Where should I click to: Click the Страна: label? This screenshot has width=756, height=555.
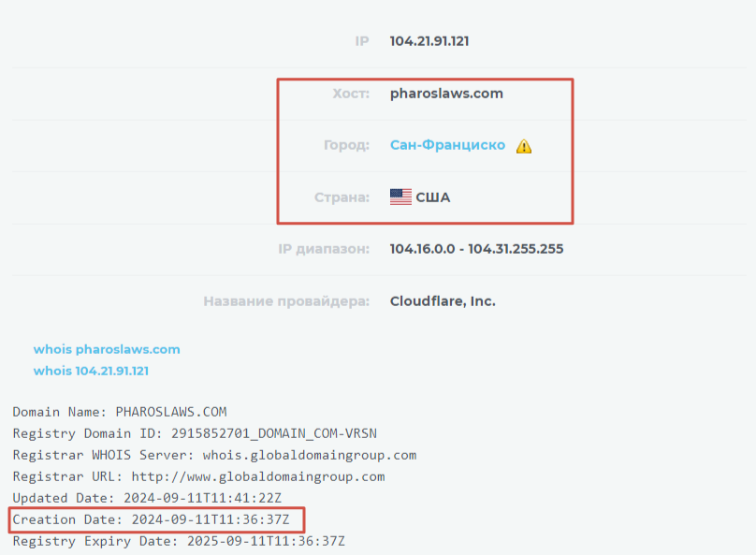[x=342, y=197]
